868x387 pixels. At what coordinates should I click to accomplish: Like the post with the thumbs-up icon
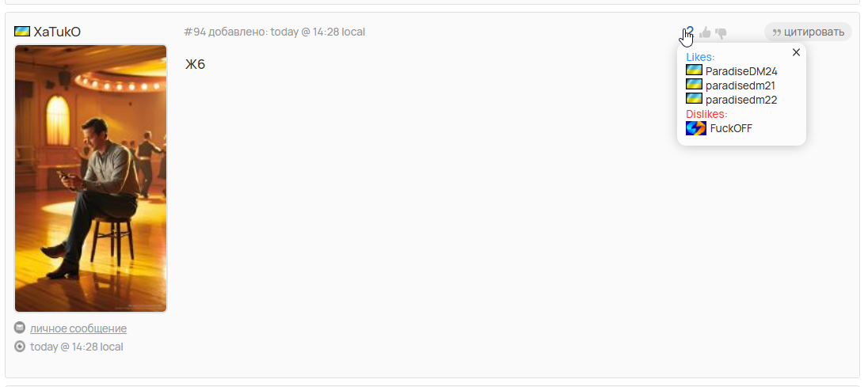[705, 32]
